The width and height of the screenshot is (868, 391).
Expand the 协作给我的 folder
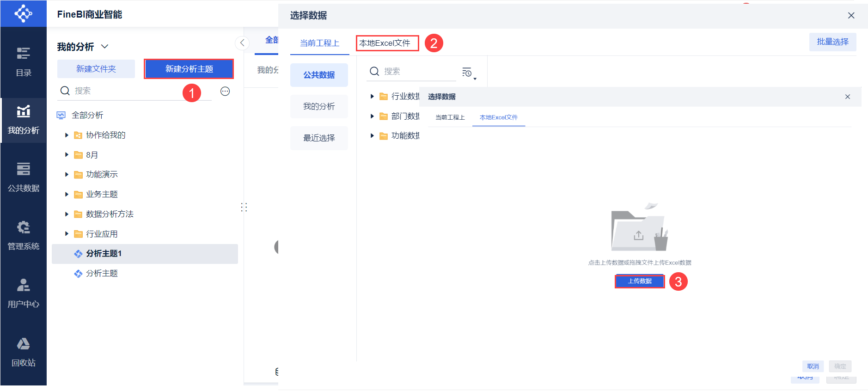(67, 135)
